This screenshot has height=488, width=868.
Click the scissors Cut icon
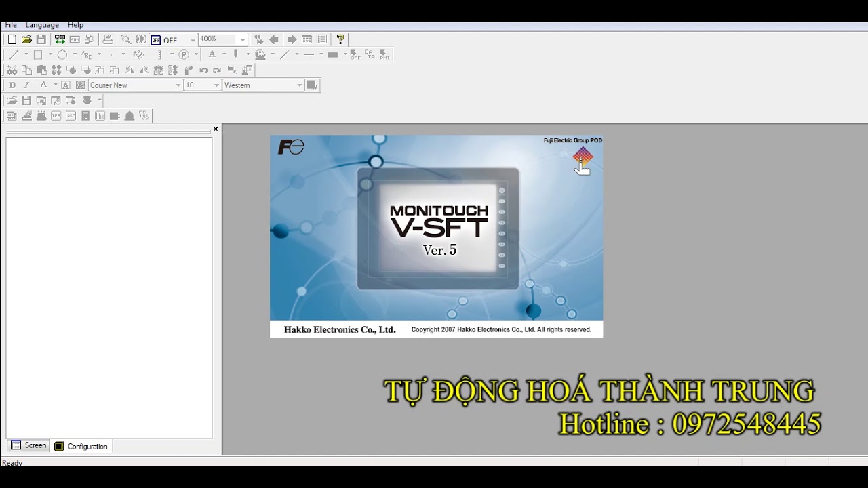[x=12, y=70]
